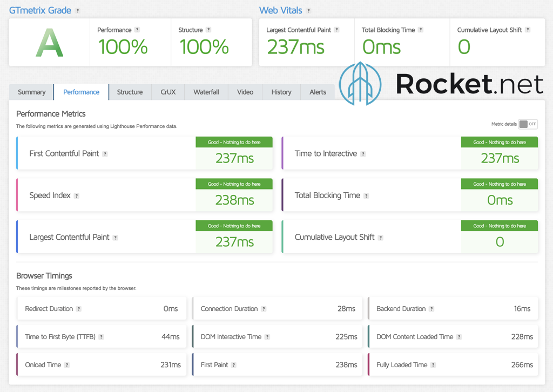Open help icon beside Web Vitals heading
The width and height of the screenshot is (553, 392).
[308, 11]
